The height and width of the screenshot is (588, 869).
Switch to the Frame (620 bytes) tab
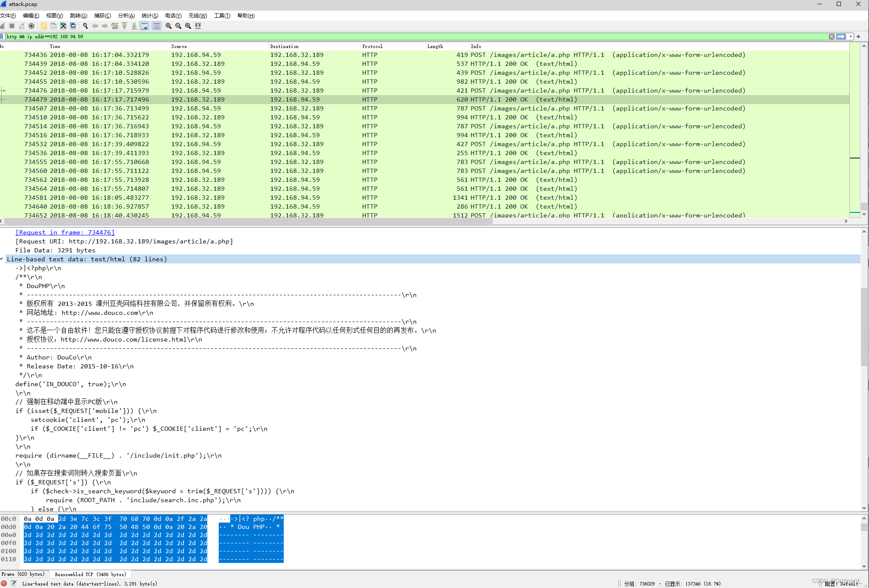pyautogui.click(x=23, y=574)
